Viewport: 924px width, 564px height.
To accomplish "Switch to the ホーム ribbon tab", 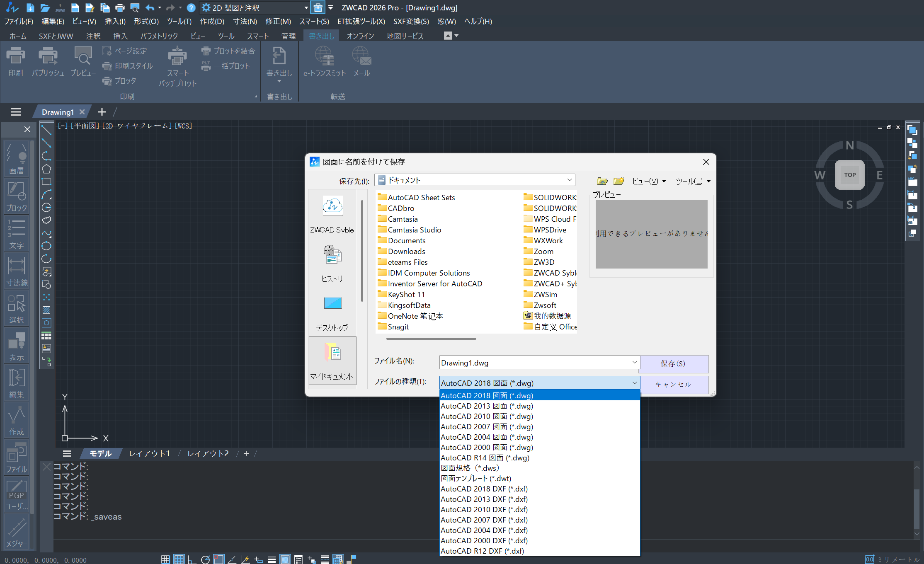I will point(18,36).
